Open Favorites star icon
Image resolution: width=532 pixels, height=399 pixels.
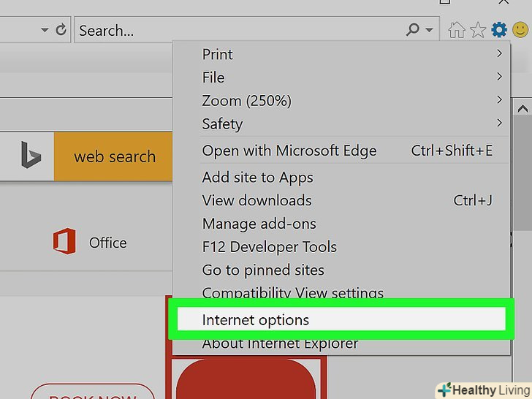(478, 30)
